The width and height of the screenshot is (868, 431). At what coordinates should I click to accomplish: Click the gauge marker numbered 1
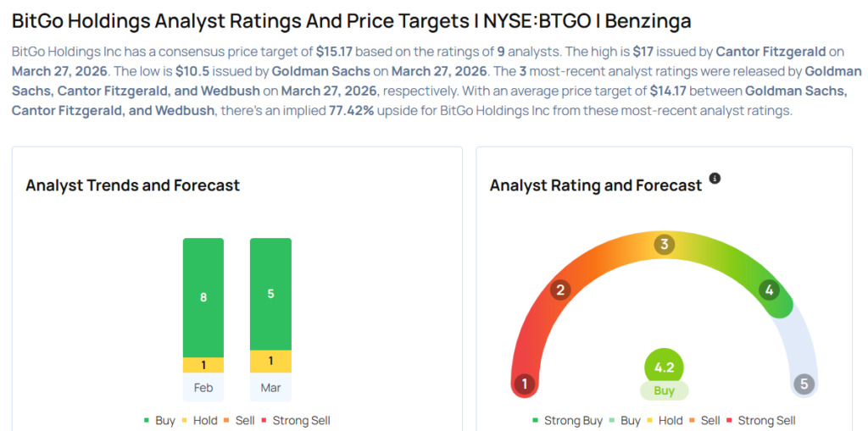click(526, 384)
